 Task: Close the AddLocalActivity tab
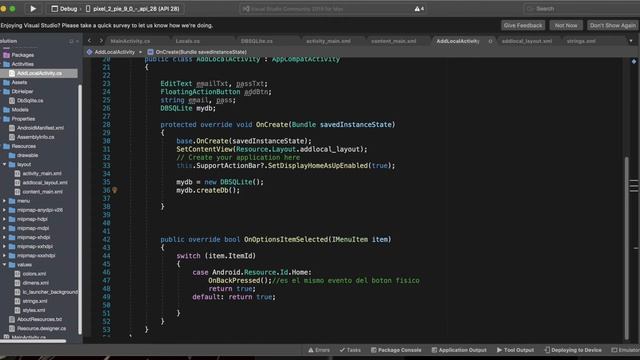pyautogui.click(x=490, y=41)
